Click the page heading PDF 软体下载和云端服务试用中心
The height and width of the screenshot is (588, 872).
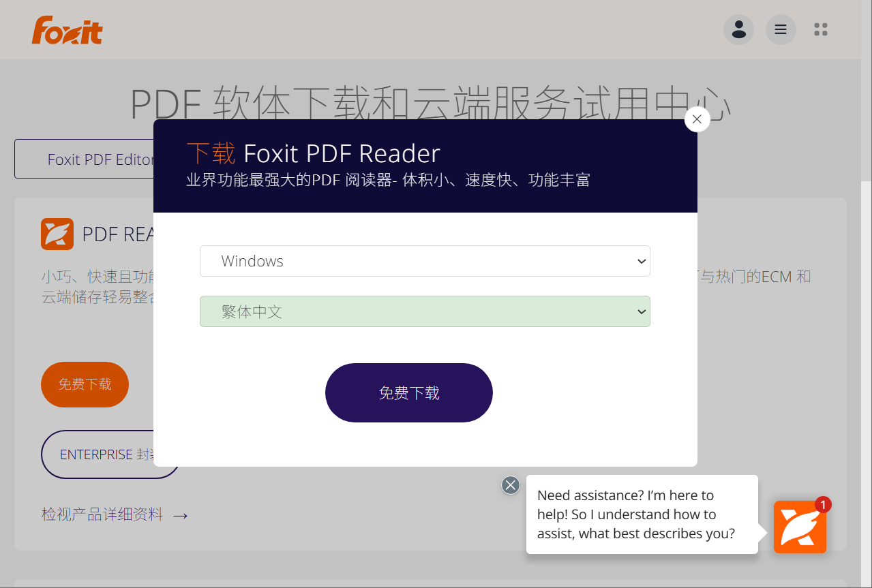(431, 104)
